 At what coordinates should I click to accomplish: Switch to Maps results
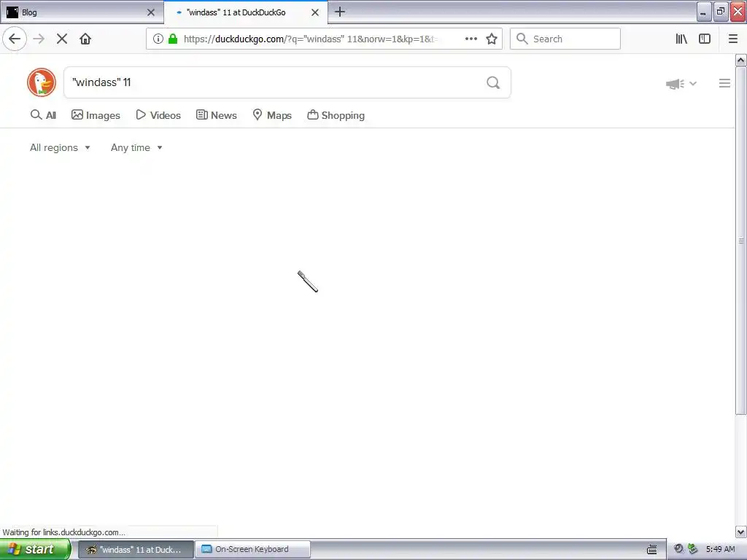pyautogui.click(x=272, y=115)
